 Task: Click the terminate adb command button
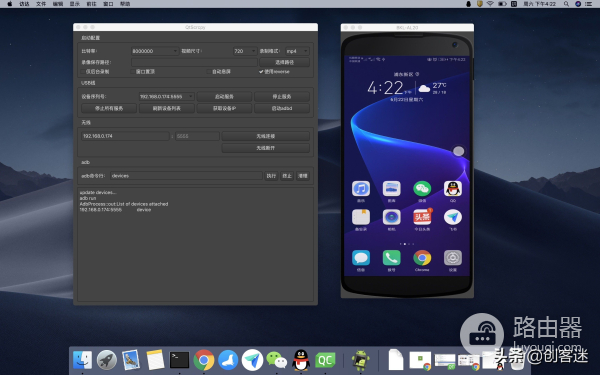tap(287, 176)
